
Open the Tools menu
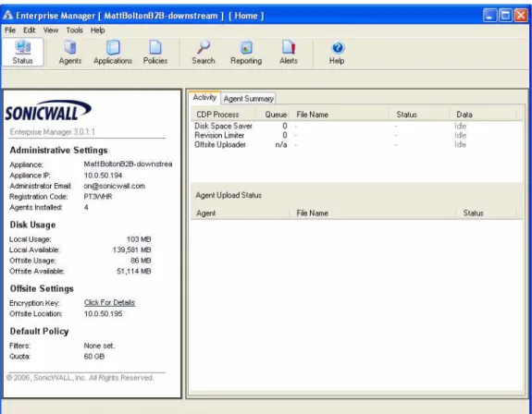tap(74, 30)
